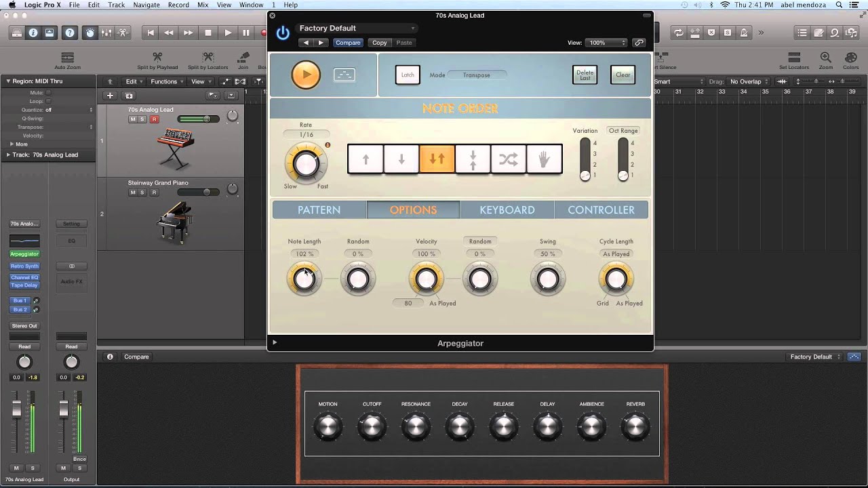The image size is (868, 488).
Task: Toggle Smart Controls button
Action: (x=90, y=33)
